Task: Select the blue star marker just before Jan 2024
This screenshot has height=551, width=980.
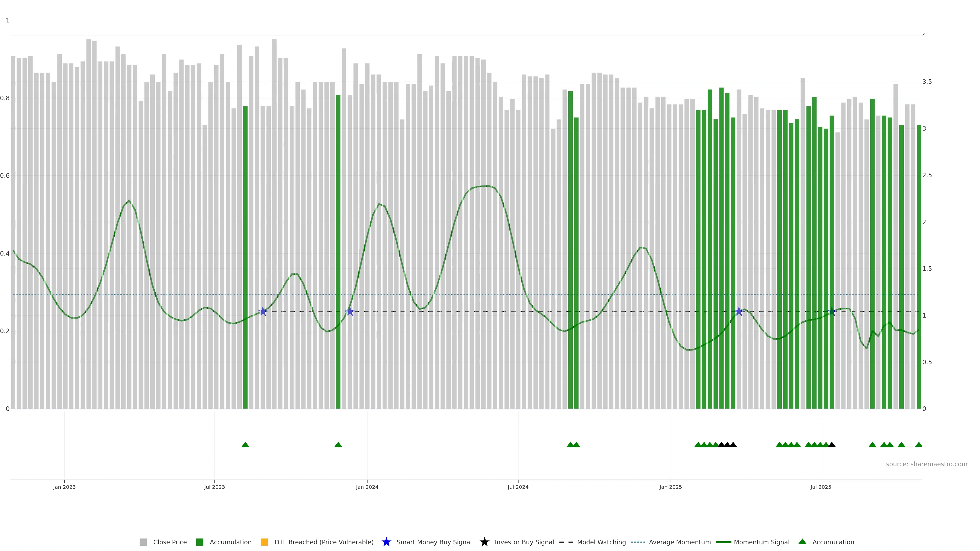Action: pyautogui.click(x=350, y=311)
